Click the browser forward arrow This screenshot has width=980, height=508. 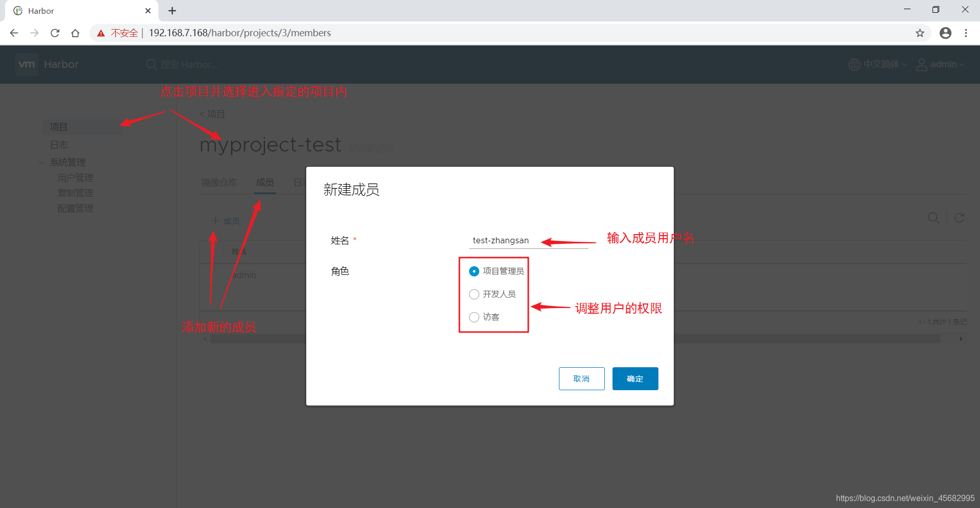[34, 33]
